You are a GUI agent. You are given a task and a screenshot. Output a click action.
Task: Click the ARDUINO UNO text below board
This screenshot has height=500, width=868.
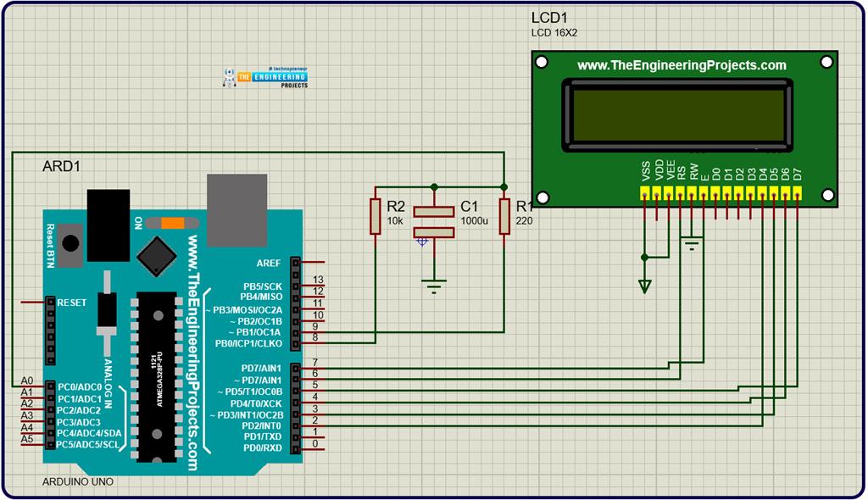(77, 481)
